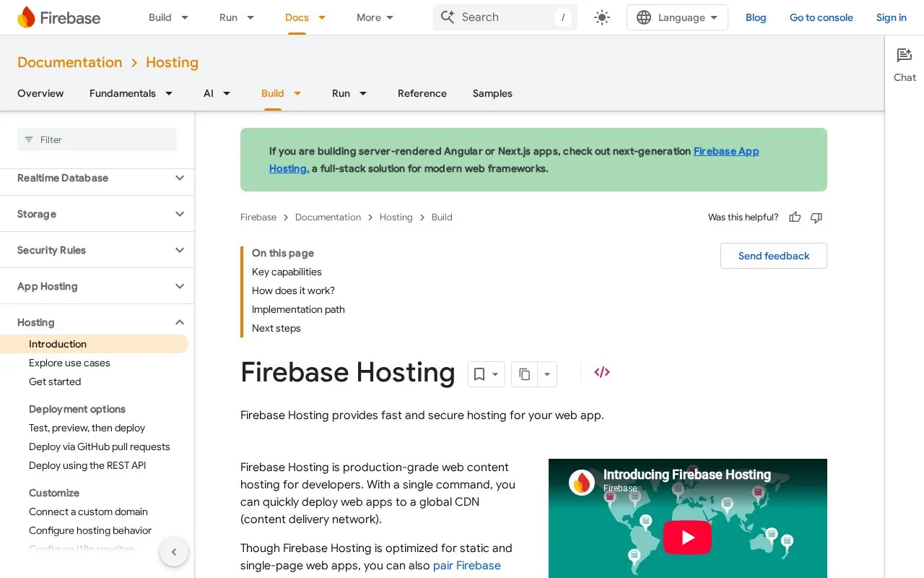The width and height of the screenshot is (924, 578).
Task: Click the Firebase channel avatar on video
Action: pos(582,483)
